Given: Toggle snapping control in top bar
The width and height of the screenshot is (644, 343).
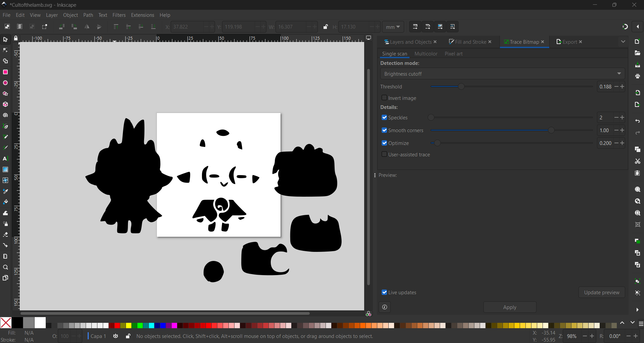Looking at the screenshot, I should click(625, 27).
